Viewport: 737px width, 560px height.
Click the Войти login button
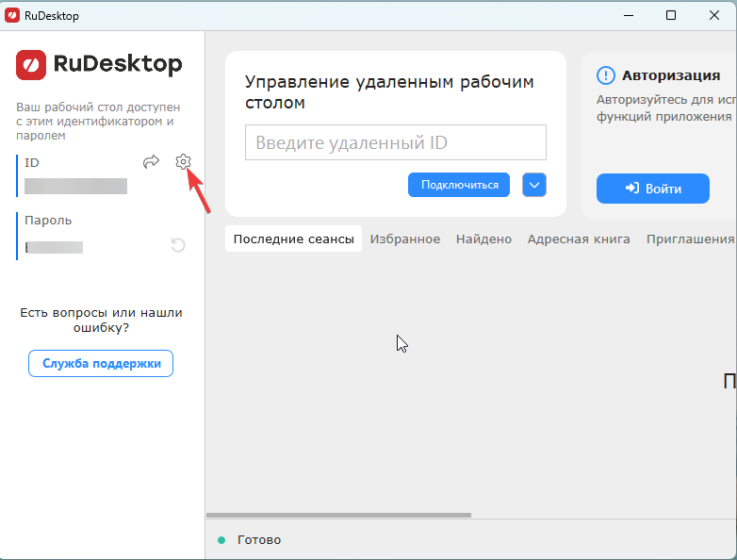(653, 189)
